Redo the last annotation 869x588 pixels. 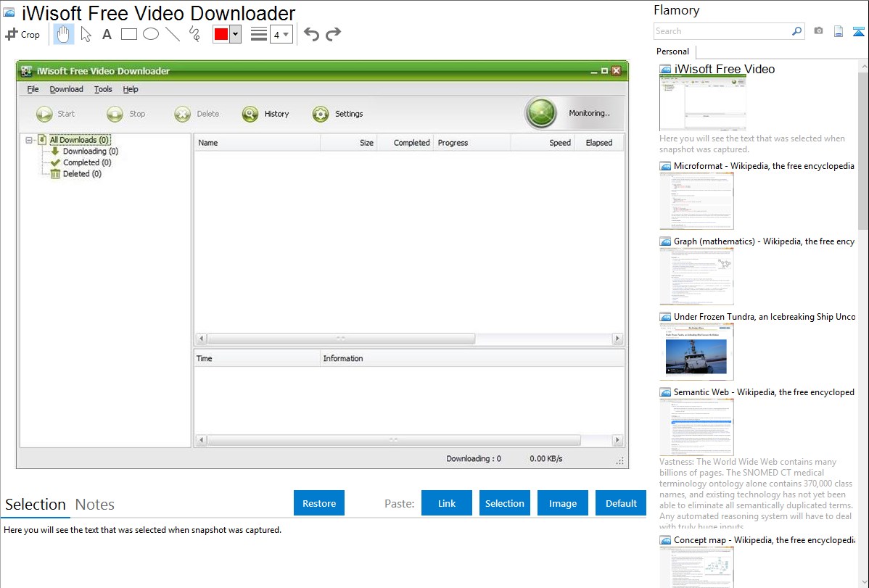click(333, 34)
